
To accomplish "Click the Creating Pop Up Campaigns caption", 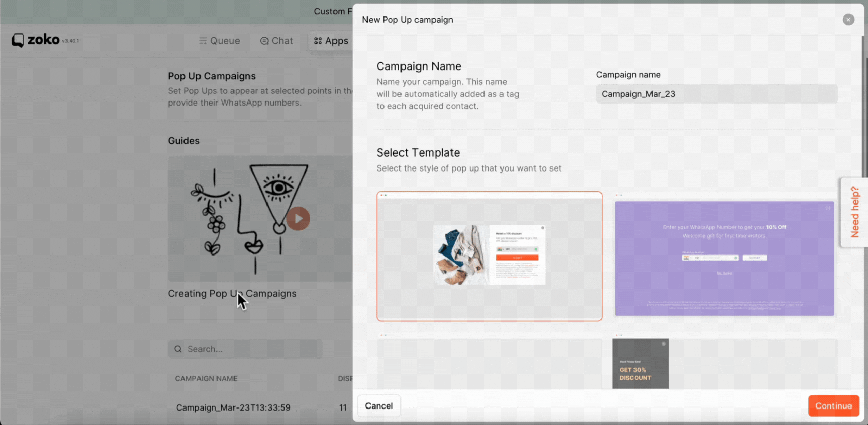I will 232,293.
